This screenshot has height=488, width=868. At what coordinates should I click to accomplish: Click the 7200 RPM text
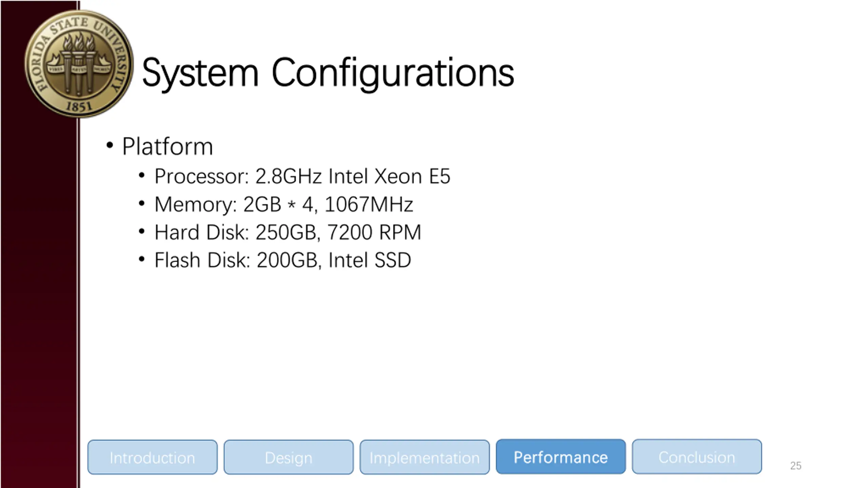374,232
